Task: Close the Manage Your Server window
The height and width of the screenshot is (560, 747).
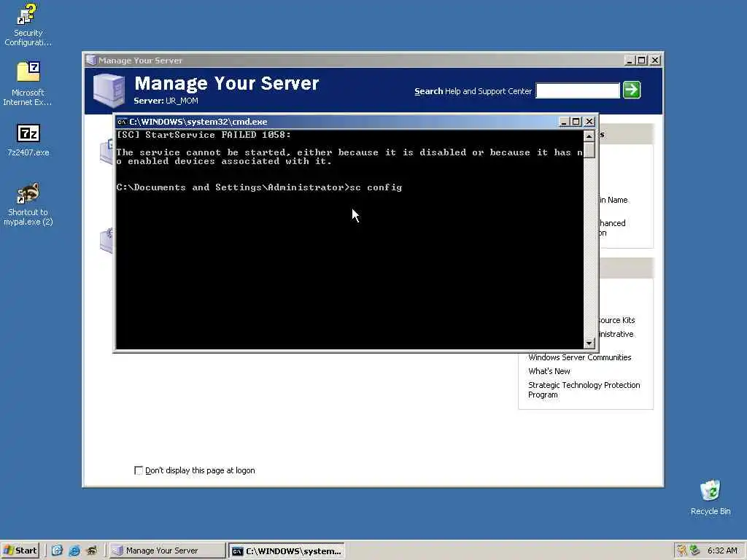Action: click(655, 61)
